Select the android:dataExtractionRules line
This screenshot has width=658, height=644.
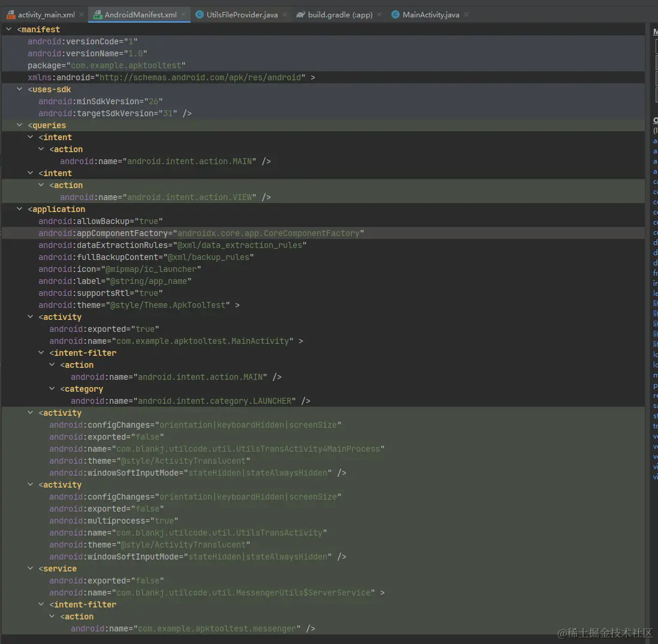point(173,245)
